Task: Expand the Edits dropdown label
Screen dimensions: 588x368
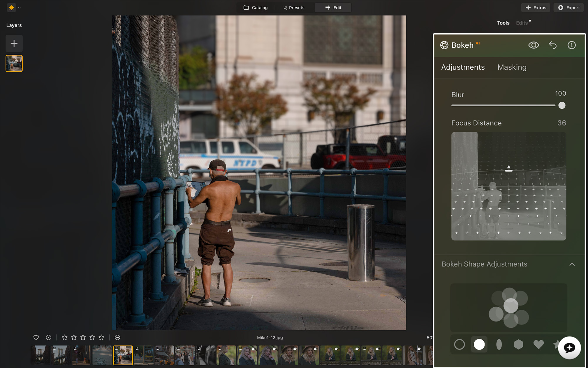Action: (x=522, y=23)
